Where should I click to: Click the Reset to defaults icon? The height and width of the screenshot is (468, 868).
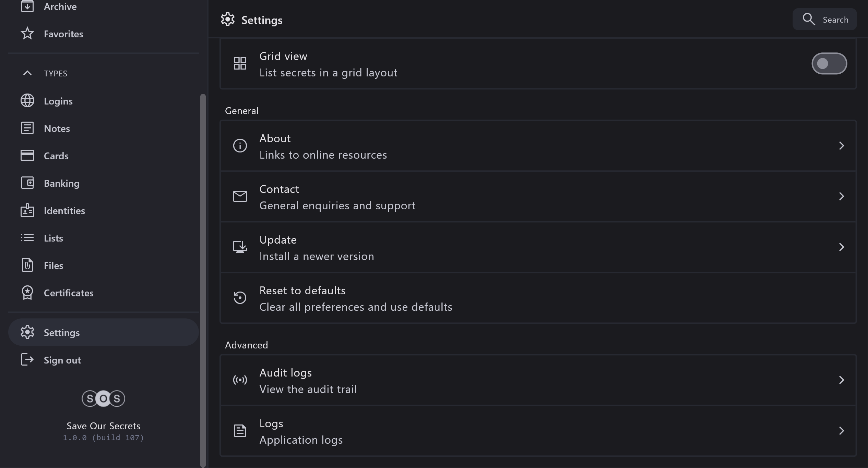(240, 298)
